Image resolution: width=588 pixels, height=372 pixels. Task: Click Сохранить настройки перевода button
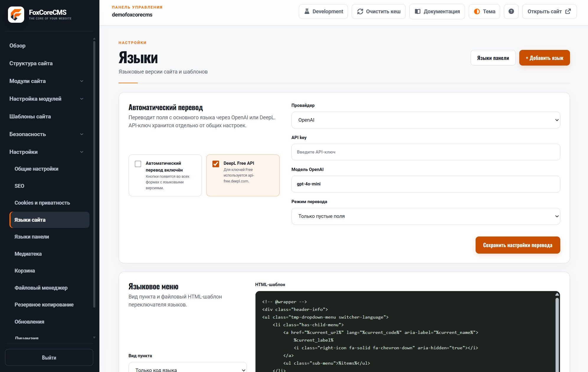(x=517, y=245)
